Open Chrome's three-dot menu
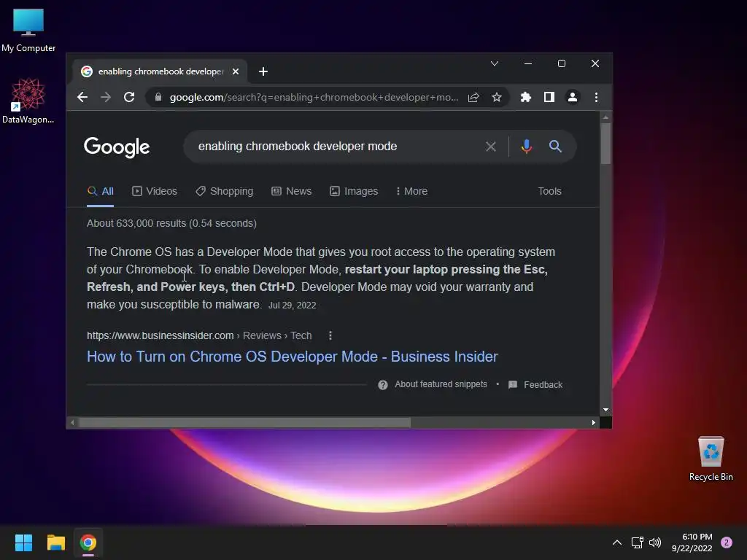Viewport: 747px width, 560px height. tap(596, 97)
